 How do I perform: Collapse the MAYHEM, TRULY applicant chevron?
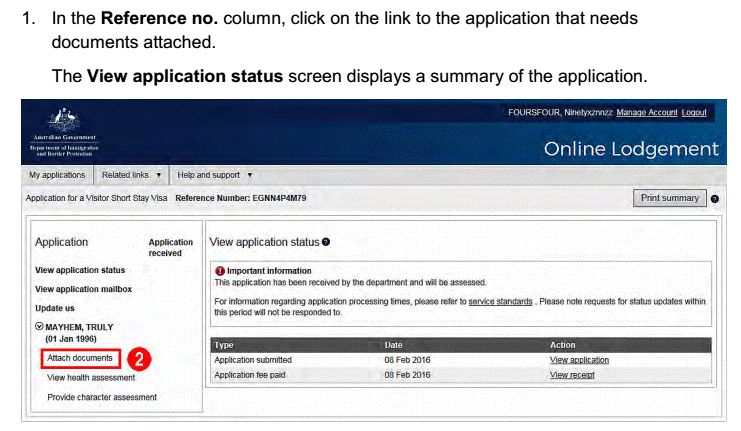point(39,326)
